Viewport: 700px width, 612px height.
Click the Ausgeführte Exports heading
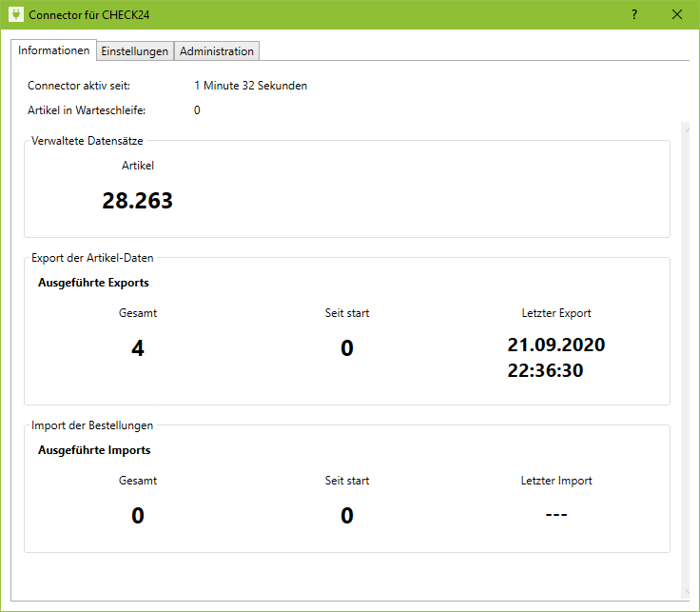pyautogui.click(x=93, y=283)
